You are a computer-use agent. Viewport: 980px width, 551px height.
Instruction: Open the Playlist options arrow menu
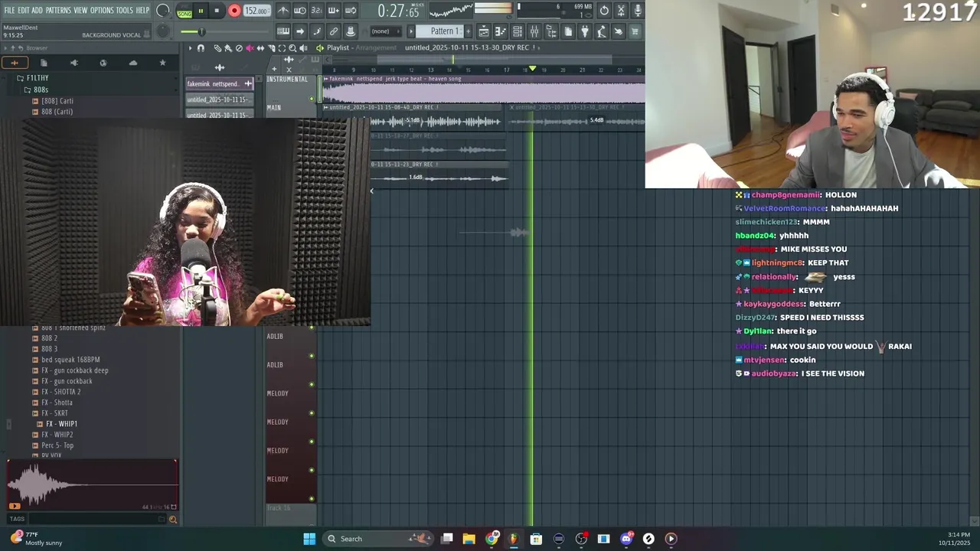pyautogui.click(x=191, y=48)
